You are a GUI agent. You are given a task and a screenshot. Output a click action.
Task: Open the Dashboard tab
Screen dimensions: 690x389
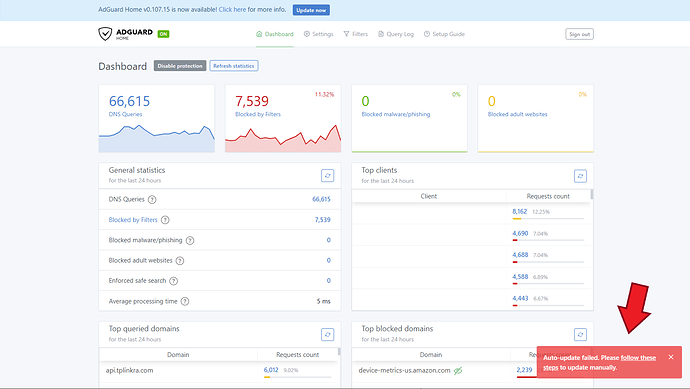[275, 34]
